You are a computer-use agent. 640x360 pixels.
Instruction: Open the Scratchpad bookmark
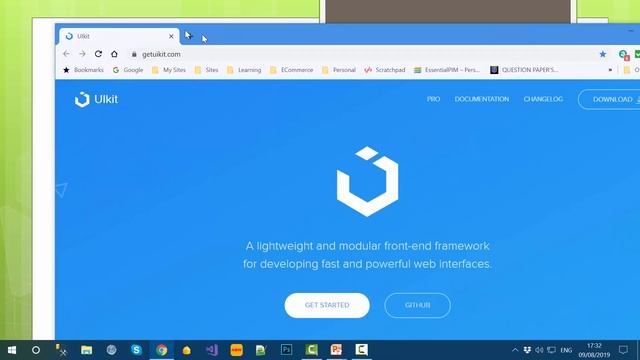(x=385, y=70)
